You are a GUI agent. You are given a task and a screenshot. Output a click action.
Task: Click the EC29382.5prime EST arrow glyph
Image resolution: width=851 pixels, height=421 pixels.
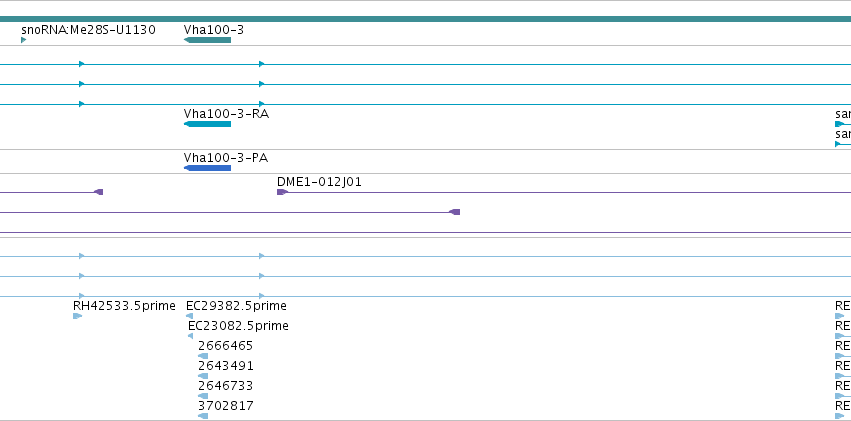click(189, 316)
